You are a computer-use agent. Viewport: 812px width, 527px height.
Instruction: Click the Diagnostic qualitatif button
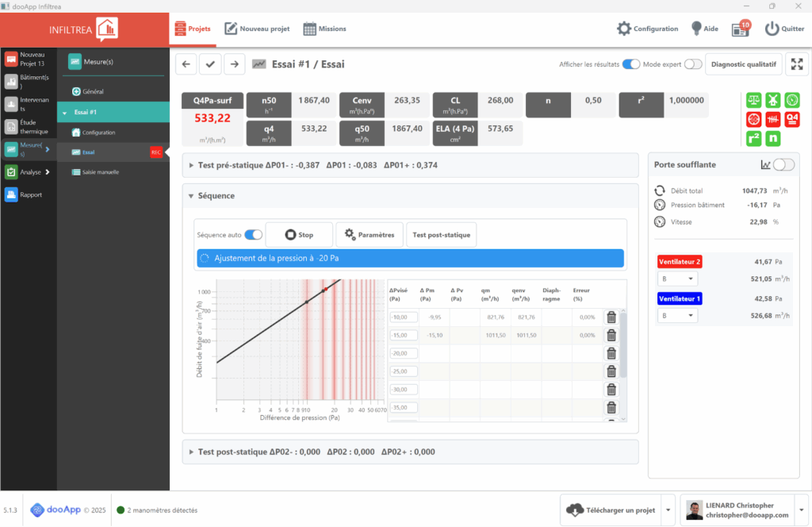pos(743,64)
